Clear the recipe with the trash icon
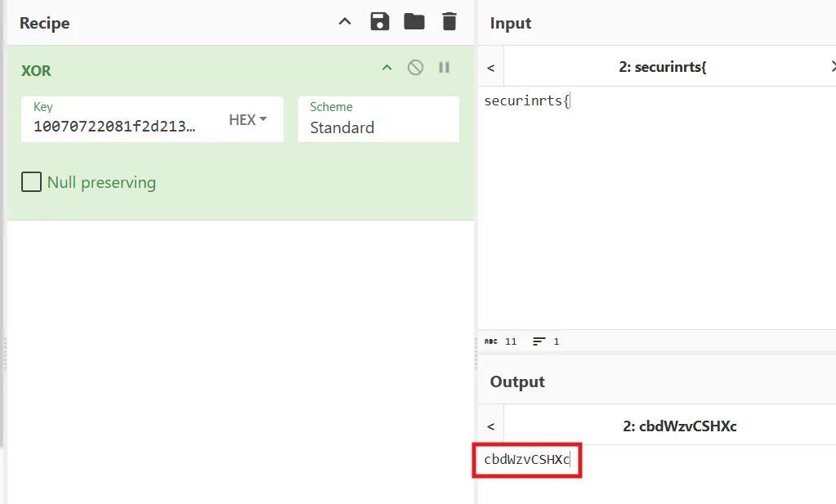 tap(449, 21)
